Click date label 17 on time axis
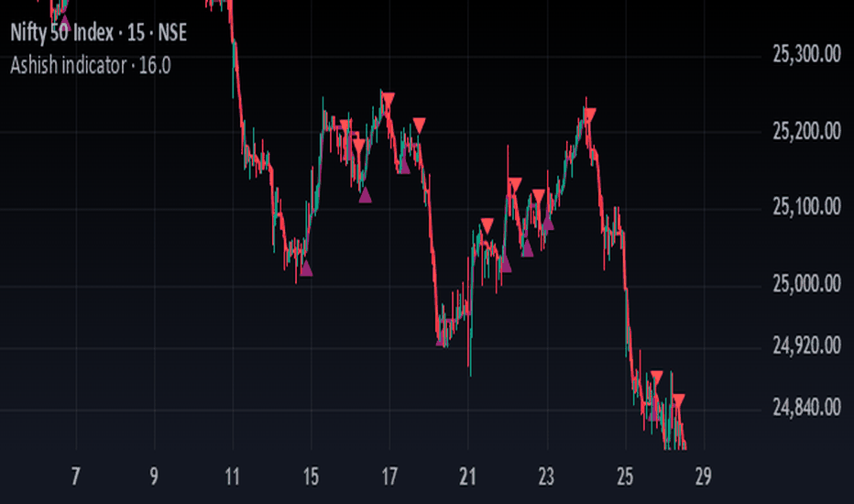The image size is (854, 504). (x=389, y=477)
